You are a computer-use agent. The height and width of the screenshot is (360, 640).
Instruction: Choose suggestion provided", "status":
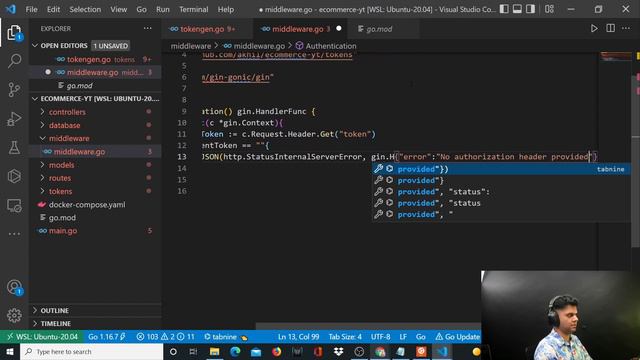501,191
